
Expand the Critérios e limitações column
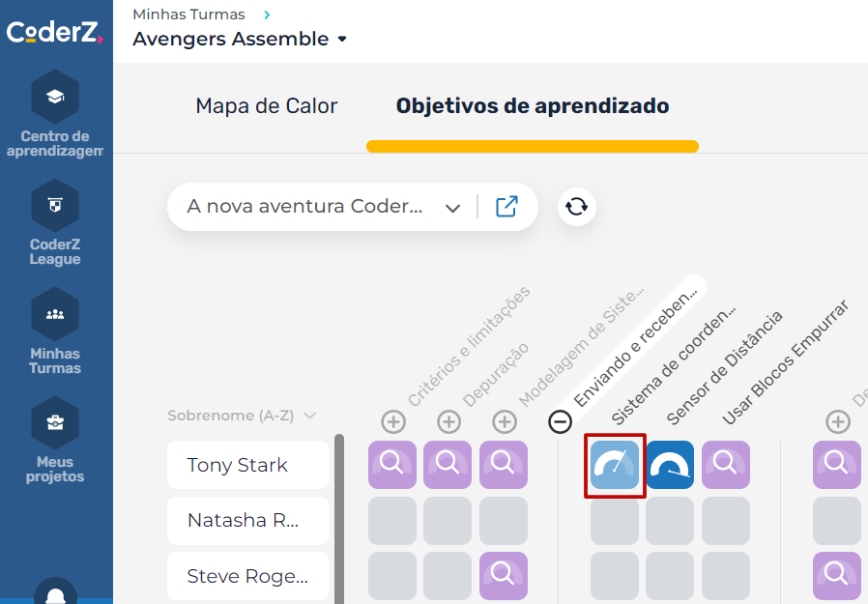point(392,421)
